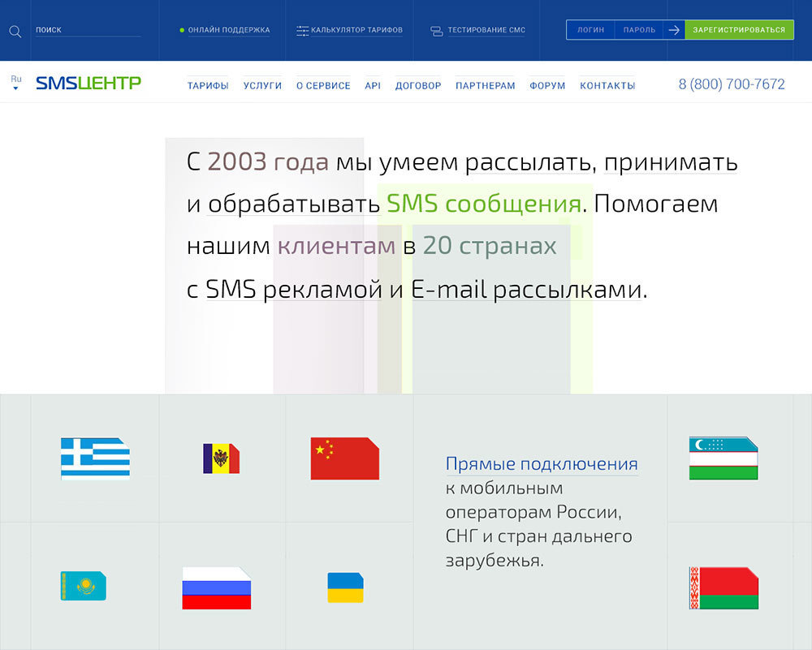This screenshot has height=650, width=812.
Task: Select the China flag icon
Action: click(x=344, y=458)
